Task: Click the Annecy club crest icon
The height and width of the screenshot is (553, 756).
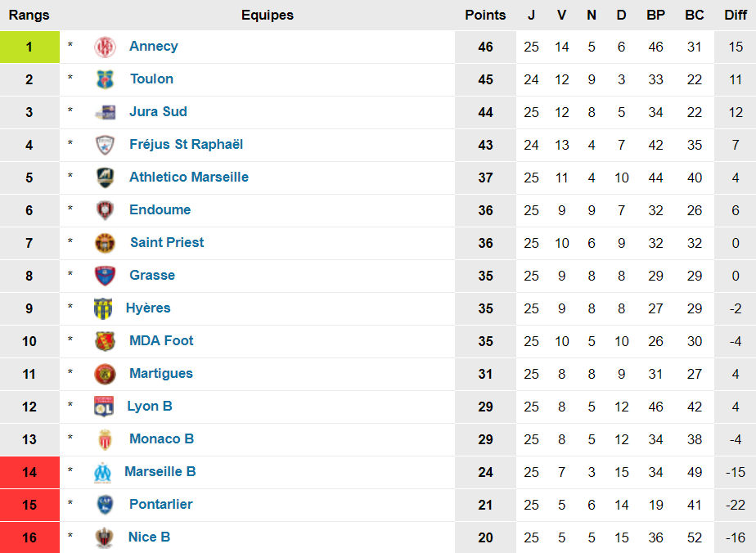Action: point(105,47)
